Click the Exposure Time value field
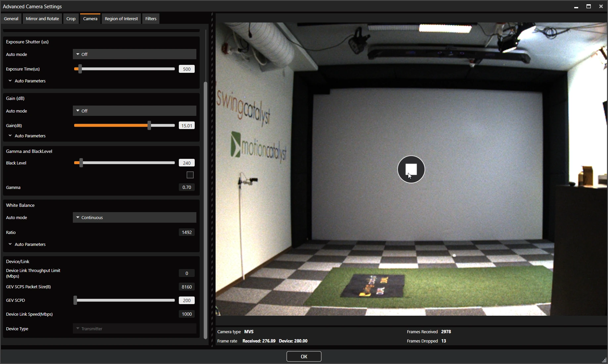This screenshot has height=364, width=608. point(187,69)
